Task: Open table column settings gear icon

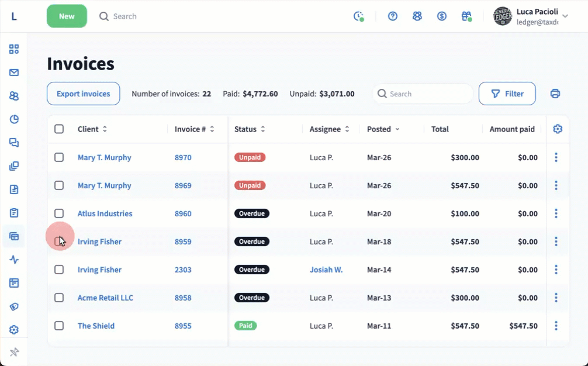Action: [558, 129]
